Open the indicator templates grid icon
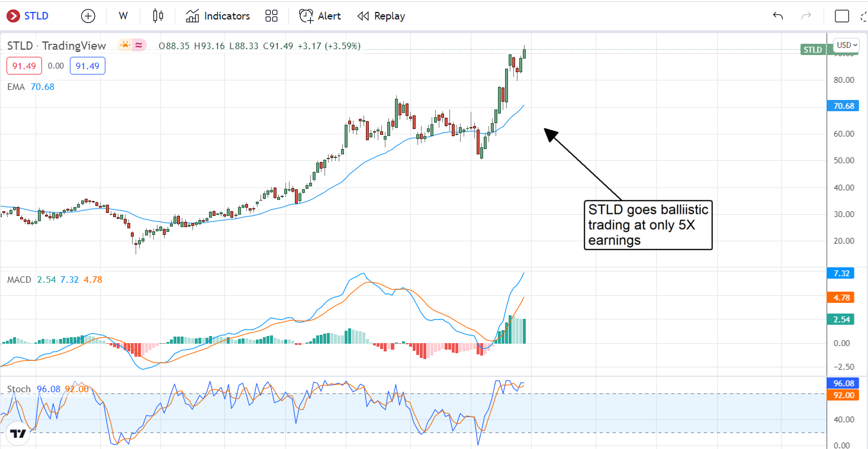 [x=272, y=16]
